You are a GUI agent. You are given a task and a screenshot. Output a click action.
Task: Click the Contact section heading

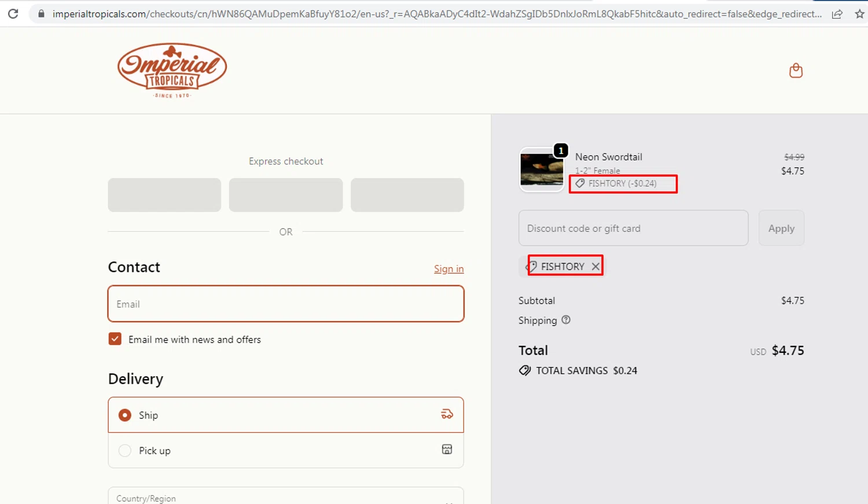click(134, 267)
